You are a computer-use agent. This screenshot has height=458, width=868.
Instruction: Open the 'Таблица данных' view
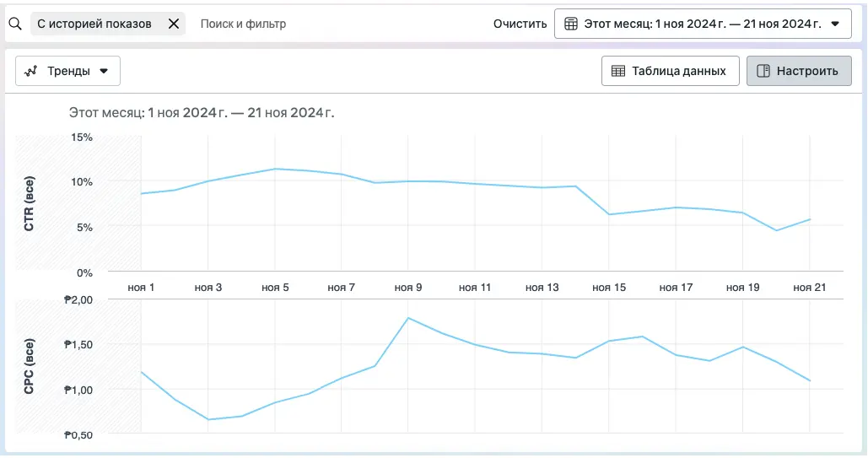(670, 71)
